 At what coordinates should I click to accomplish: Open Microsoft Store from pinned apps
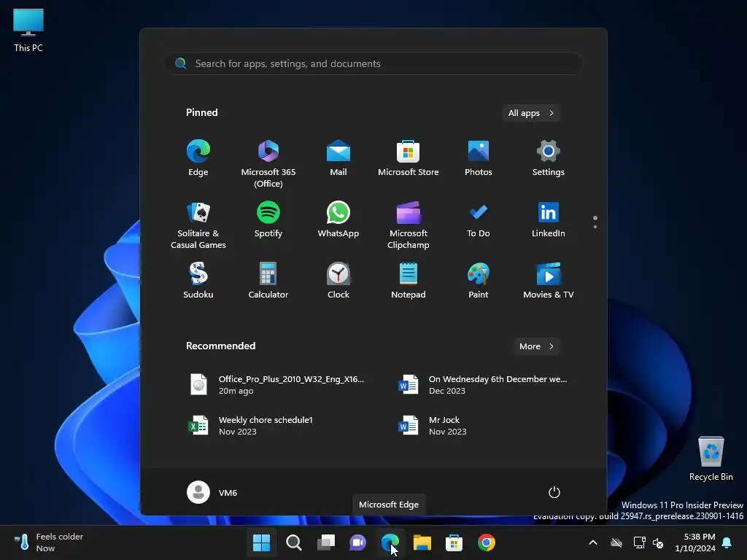(409, 158)
